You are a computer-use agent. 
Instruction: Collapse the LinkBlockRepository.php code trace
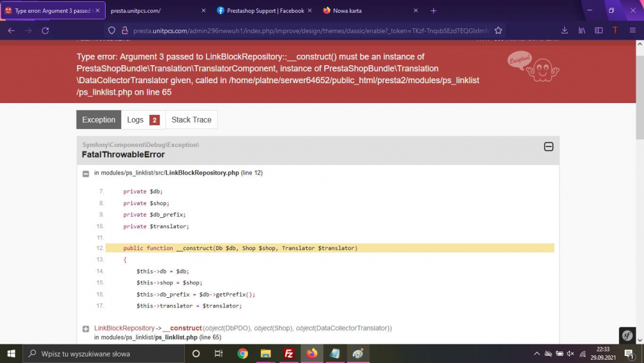(86, 173)
